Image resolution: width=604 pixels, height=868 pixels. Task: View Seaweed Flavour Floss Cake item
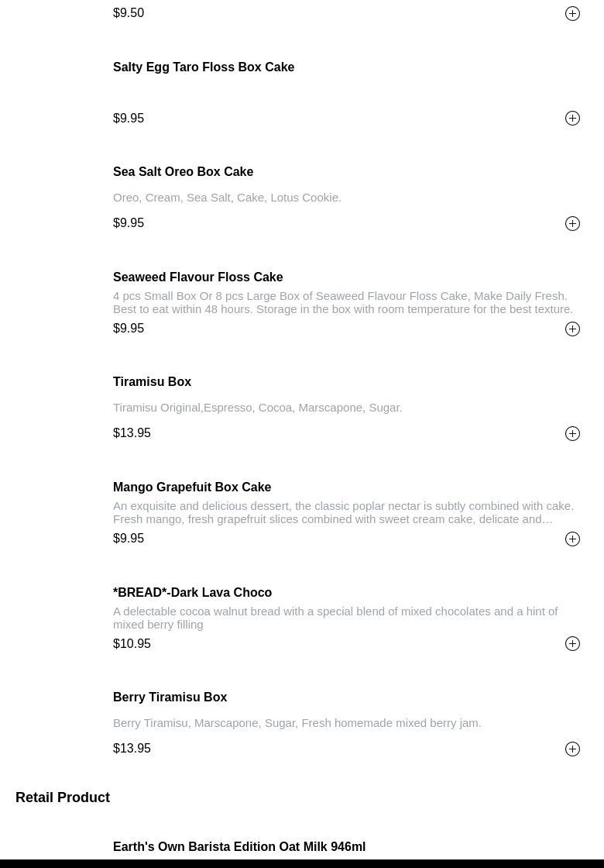pyautogui.click(x=198, y=277)
